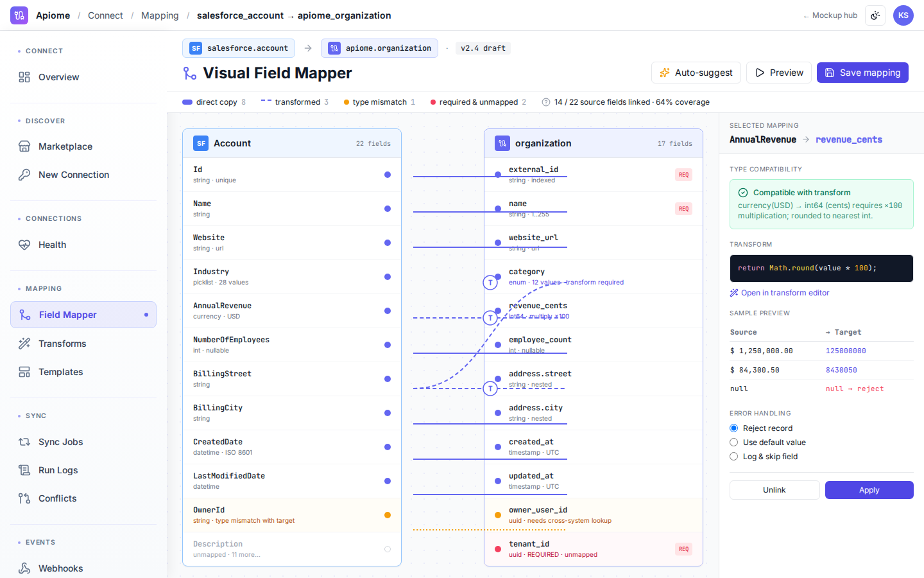924x578 pixels.
Task: Expand Description row with 11 more fields
Action: (x=292, y=549)
